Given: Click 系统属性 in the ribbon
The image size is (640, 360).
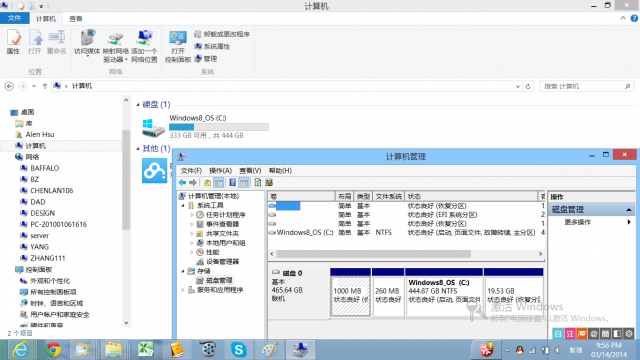Looking at the screenshot, I should point(212,46).
